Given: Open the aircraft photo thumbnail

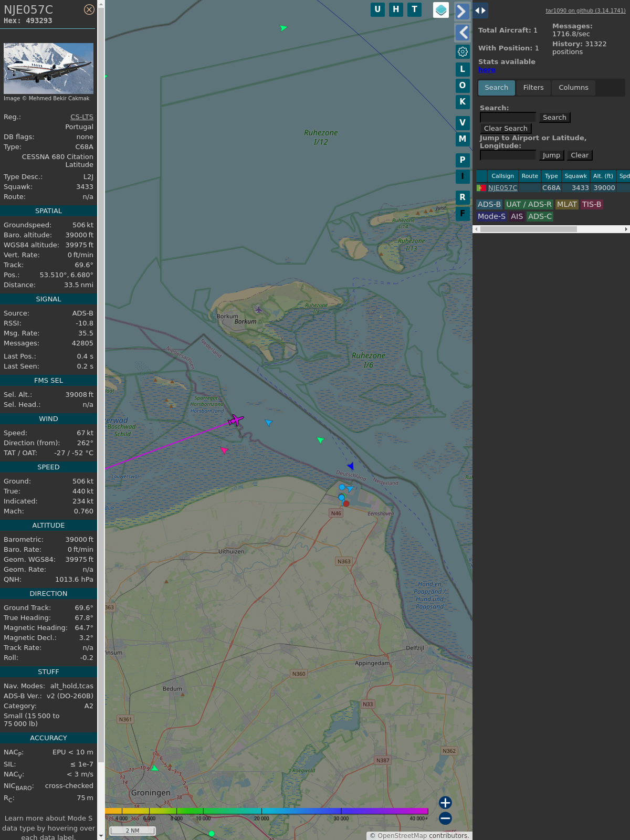Looking at the screenshot, I should tap(48, 68).
